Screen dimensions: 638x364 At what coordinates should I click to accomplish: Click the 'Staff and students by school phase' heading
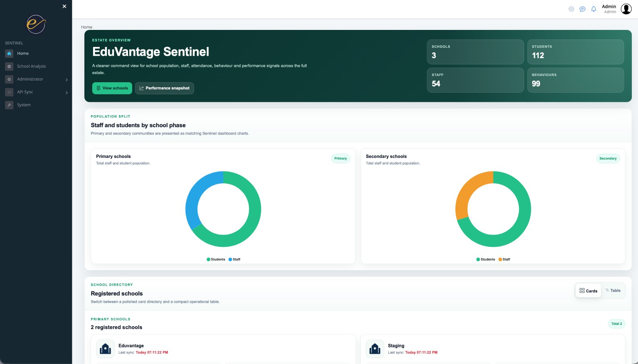click(138, 125)
